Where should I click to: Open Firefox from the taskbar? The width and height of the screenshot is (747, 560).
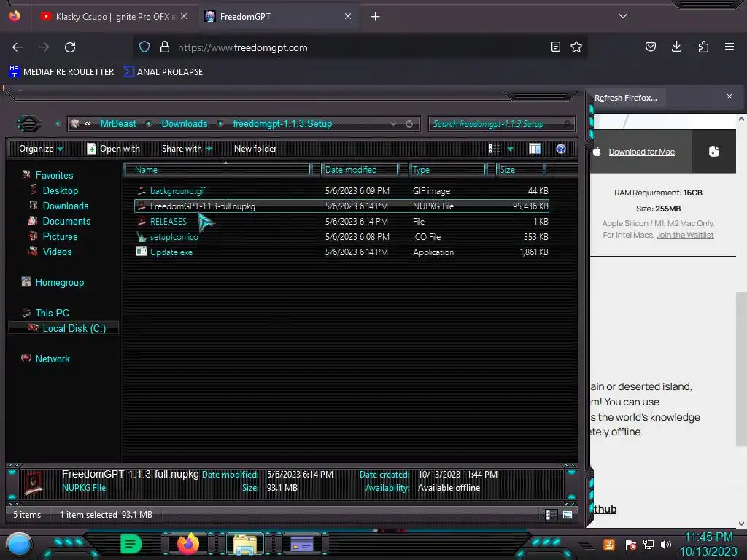point(188,544)
